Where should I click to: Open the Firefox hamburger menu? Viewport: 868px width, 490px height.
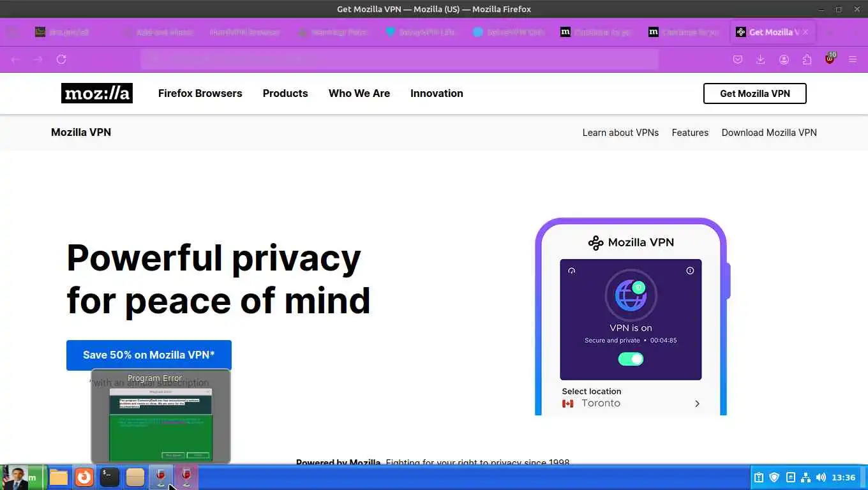(x=853, y=59)
